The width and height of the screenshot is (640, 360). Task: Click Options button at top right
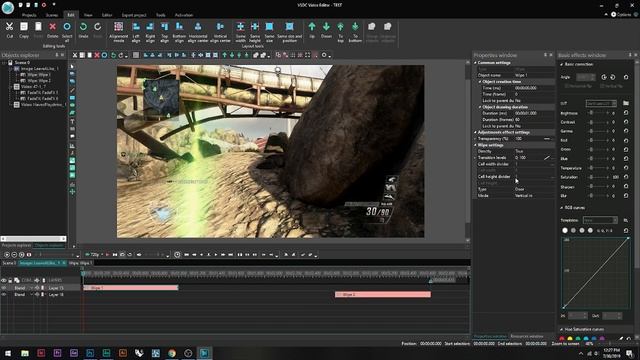[622, 14]
